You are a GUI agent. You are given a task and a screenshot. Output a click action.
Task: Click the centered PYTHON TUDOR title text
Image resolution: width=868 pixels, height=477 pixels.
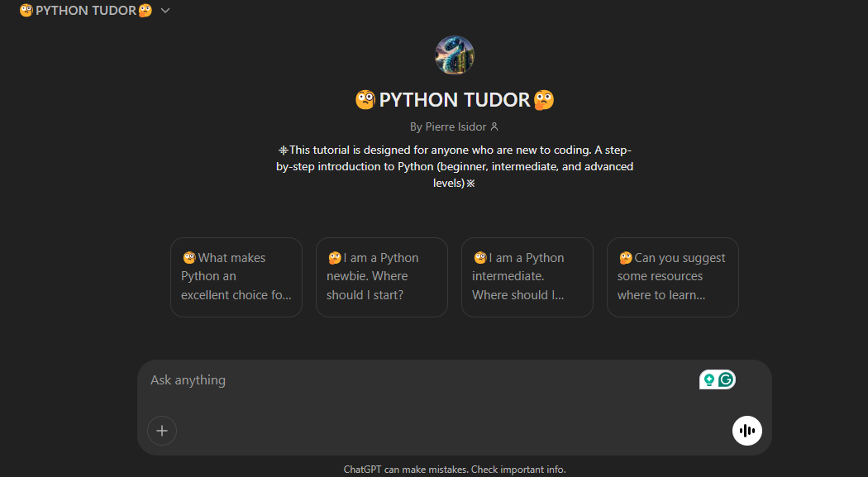click(454, 99)
